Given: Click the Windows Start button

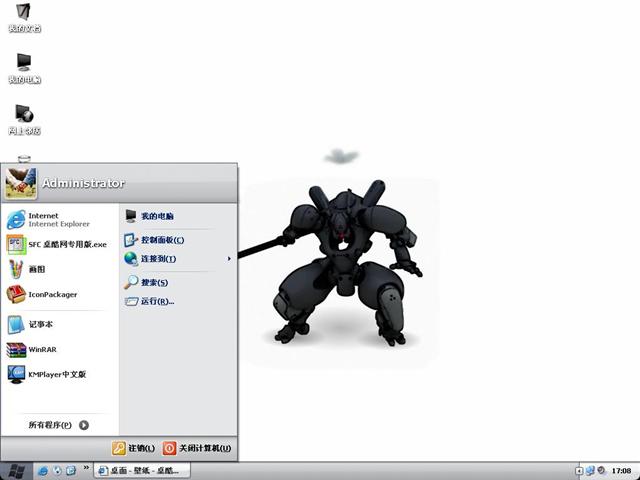Looking at the screenshot, I should point(16,471).
